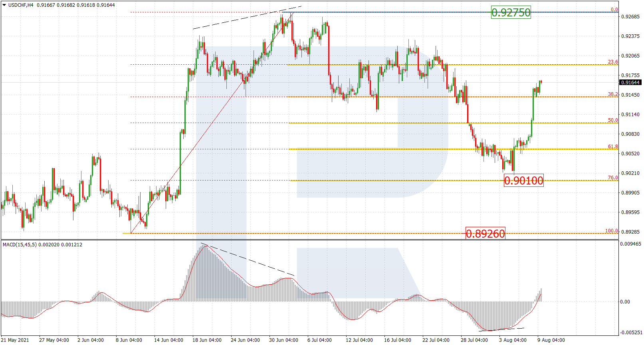Select the dashed divergence trendline above June highs

point(247,18)
